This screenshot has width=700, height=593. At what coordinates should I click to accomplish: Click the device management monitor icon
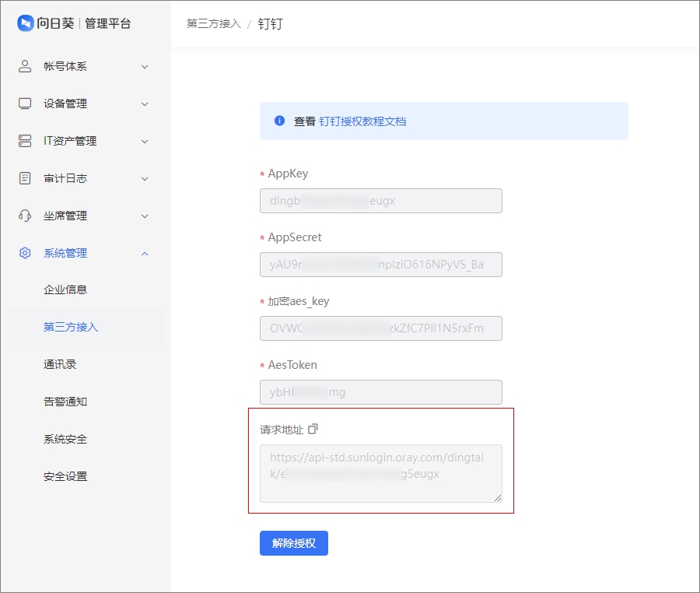[26, 104]
